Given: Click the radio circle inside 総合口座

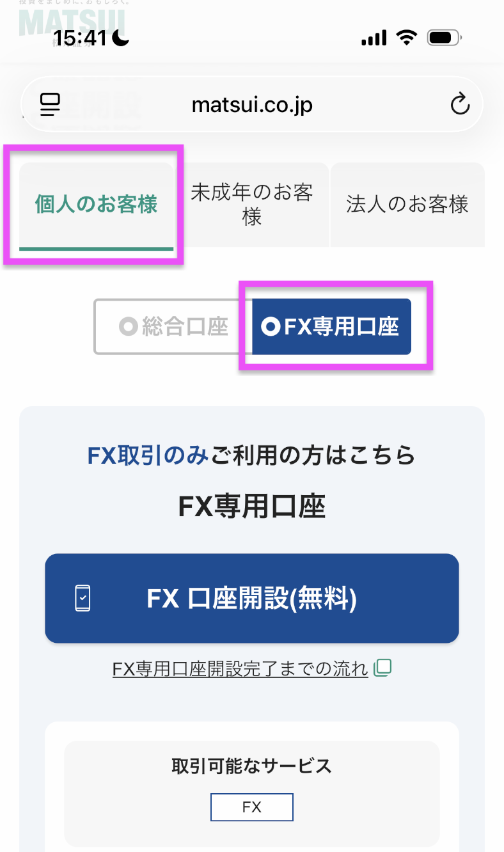Looking at the screenshot, I should pyautogui.click(x=129, y=327).
